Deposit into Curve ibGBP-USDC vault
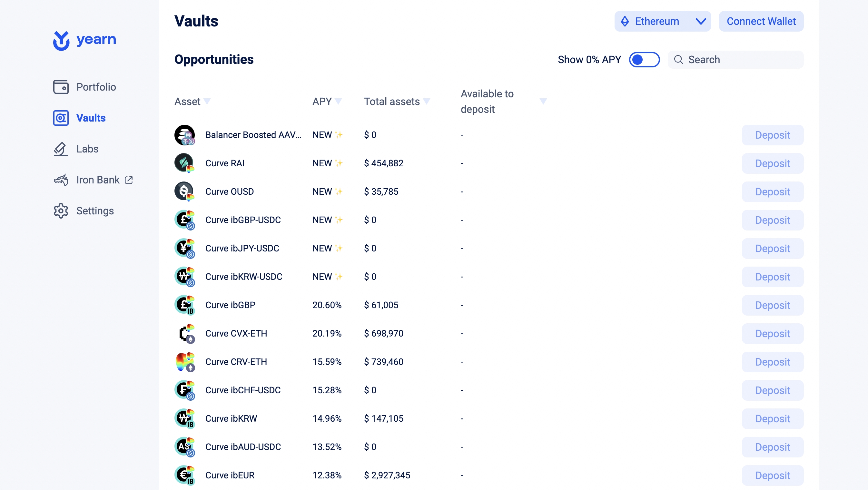This screenshot has height=490, width=868. click(772, 220)
